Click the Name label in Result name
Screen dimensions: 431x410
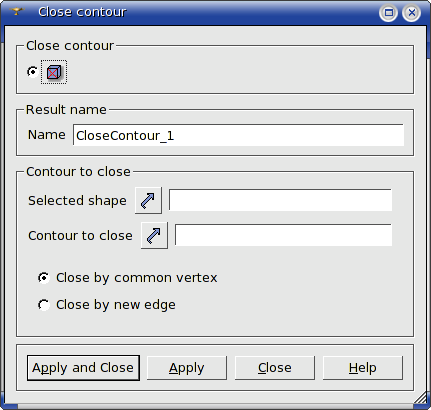coord(47,135)
